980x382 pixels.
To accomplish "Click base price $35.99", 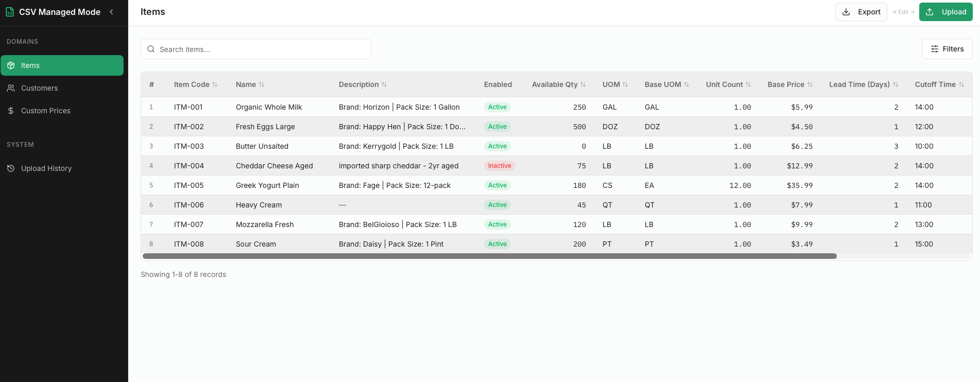I will click(x=800, y=185).
